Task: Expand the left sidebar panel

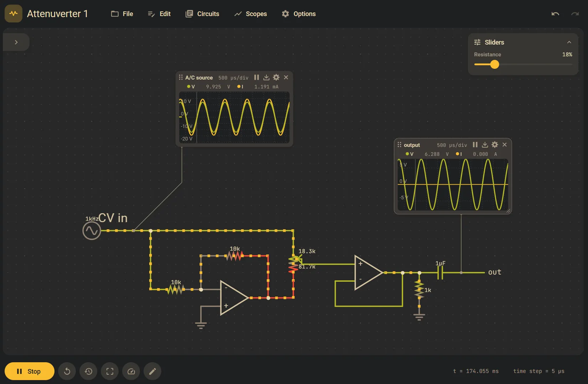Action: pos(16,42)
